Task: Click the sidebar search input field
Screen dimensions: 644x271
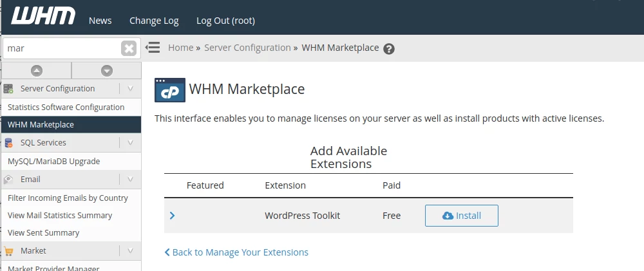Action: pos(61,48)
